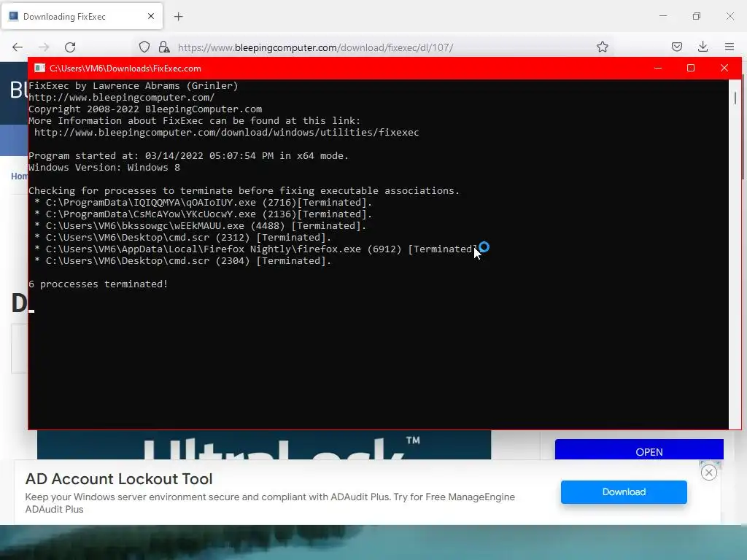The width and height of the screenshot is (747, 560).
Task: Dismiss the AD Account Lockout ad
Action: [709, 472]
